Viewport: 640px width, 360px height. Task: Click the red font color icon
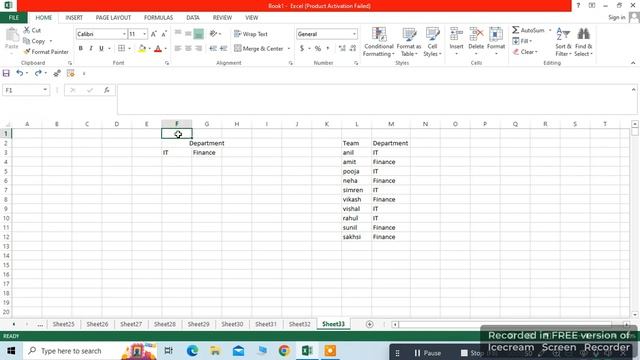[x=158, y=49]
